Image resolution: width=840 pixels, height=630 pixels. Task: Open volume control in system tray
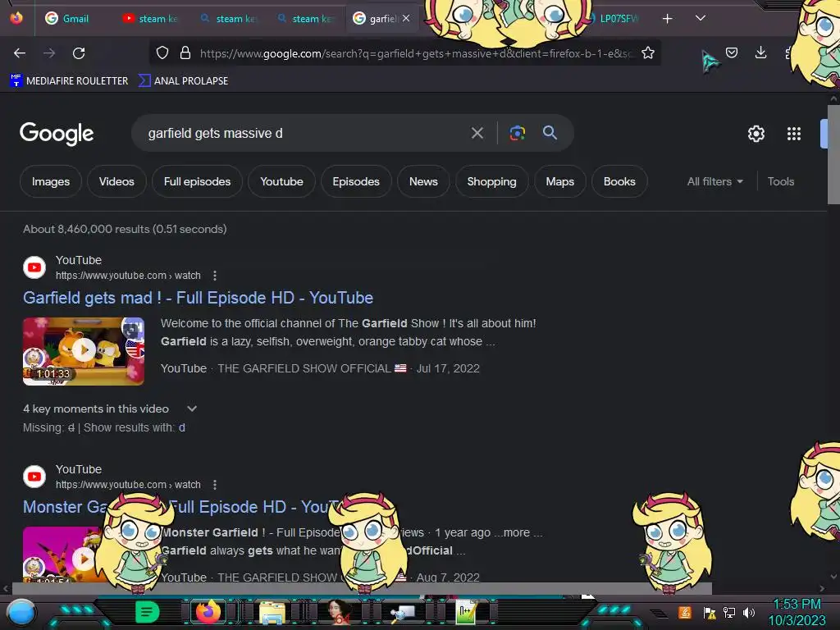click(749, 612)
